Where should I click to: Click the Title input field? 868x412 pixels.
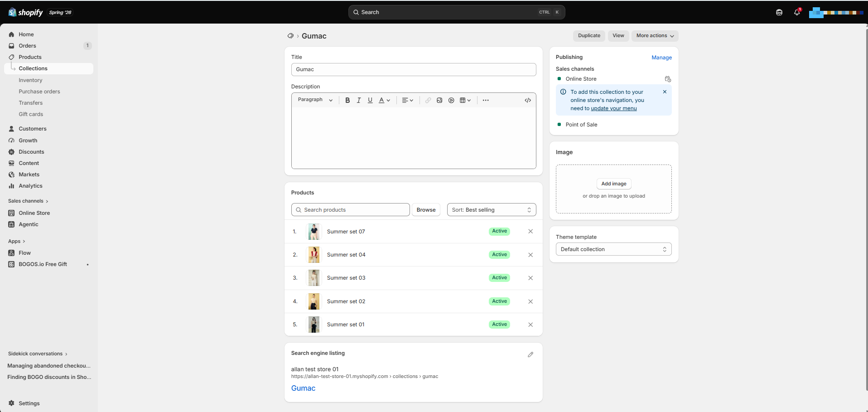click(414, 69)
